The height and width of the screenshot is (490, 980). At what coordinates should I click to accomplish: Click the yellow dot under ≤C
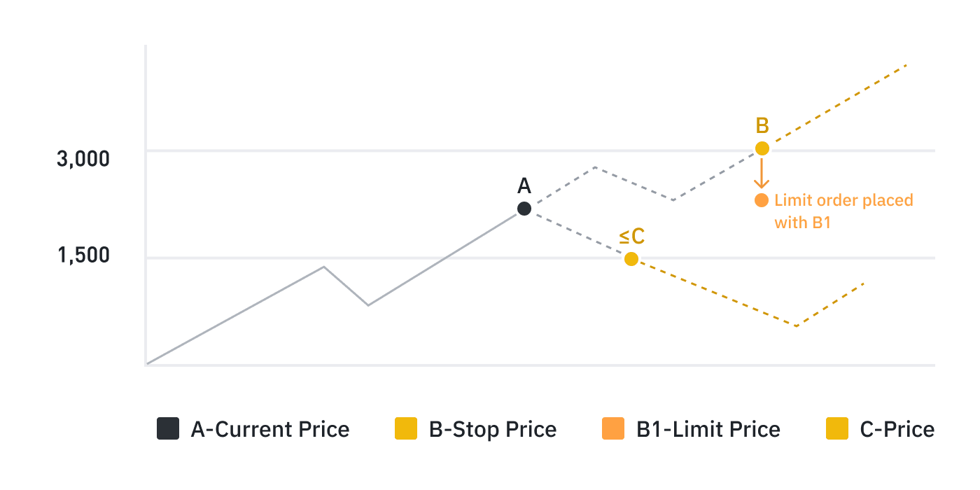click(x=631, y=259)
